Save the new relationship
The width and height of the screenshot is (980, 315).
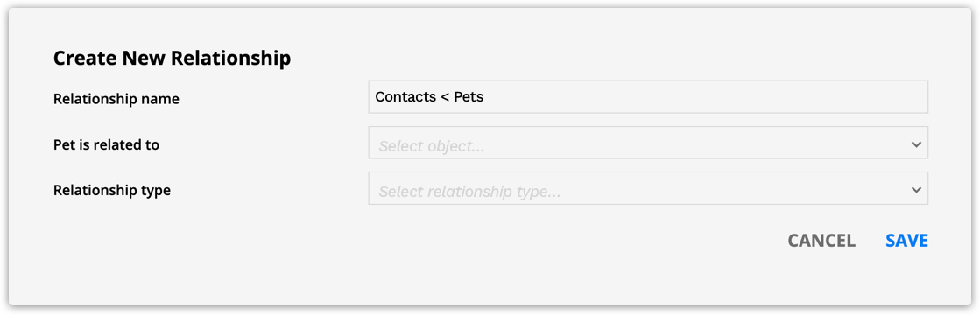906,241
